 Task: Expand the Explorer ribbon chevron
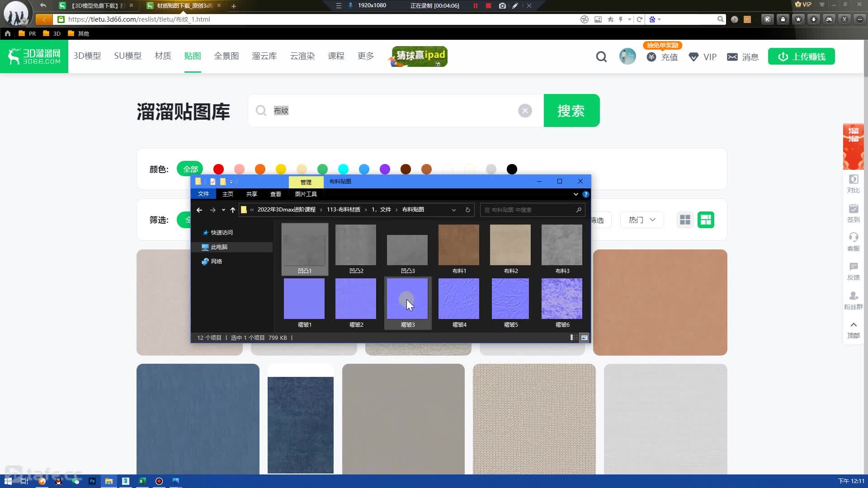576,194
